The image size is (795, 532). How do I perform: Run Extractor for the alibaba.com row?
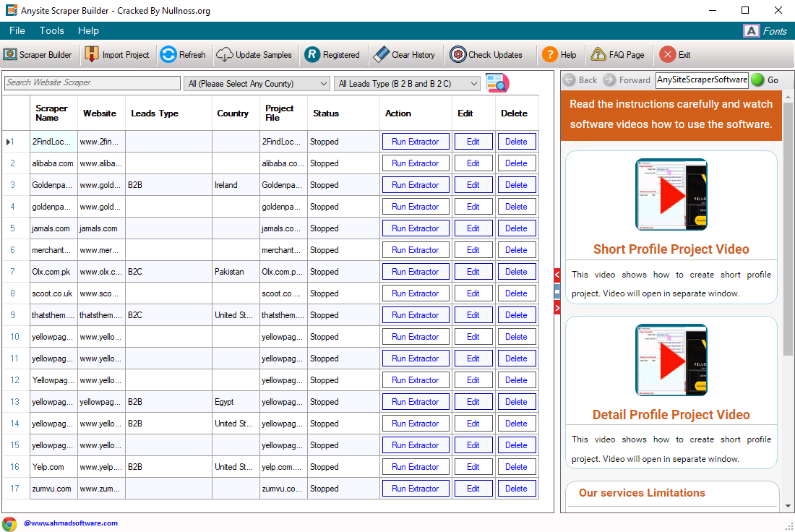(x=416, y=163)
